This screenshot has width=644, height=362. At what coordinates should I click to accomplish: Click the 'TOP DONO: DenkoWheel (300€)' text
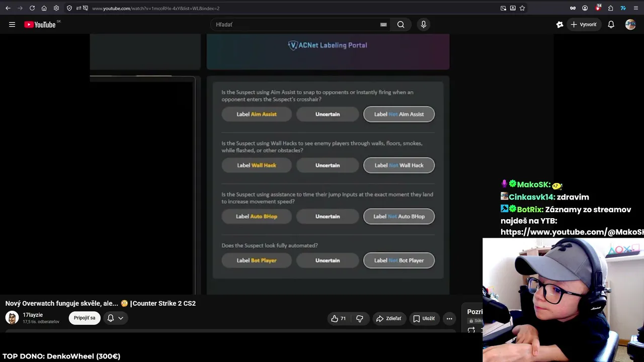point(61,356)
